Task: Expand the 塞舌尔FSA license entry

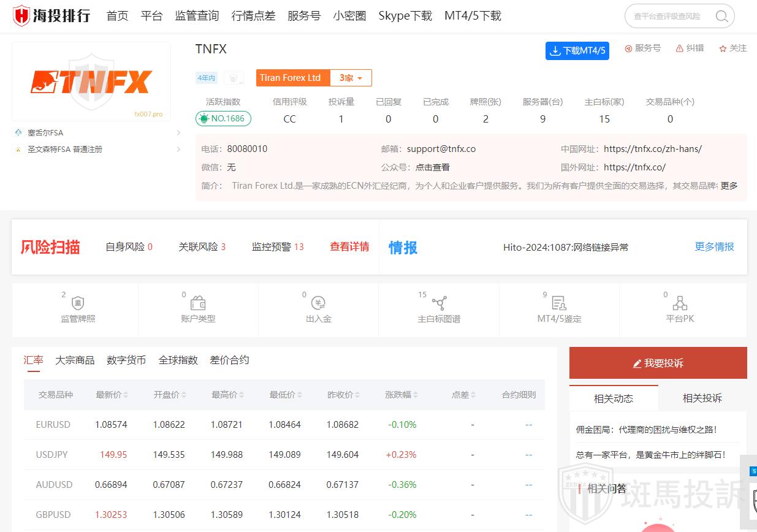Action: pos(178,132)
